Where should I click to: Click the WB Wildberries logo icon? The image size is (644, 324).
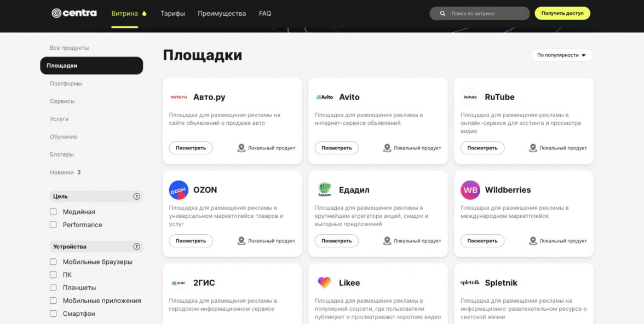[x=470, y=190]
